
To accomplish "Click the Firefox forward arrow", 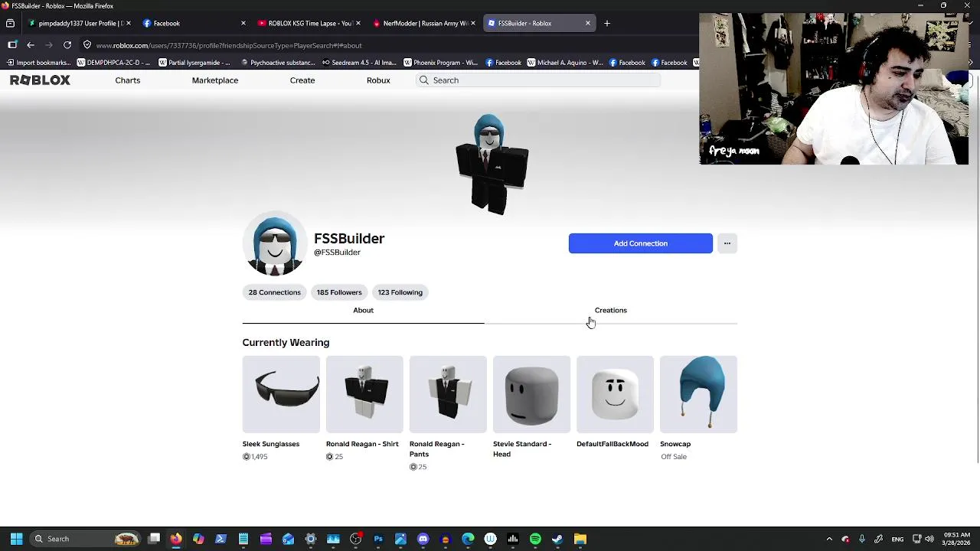I will click(x=49, y=45).
